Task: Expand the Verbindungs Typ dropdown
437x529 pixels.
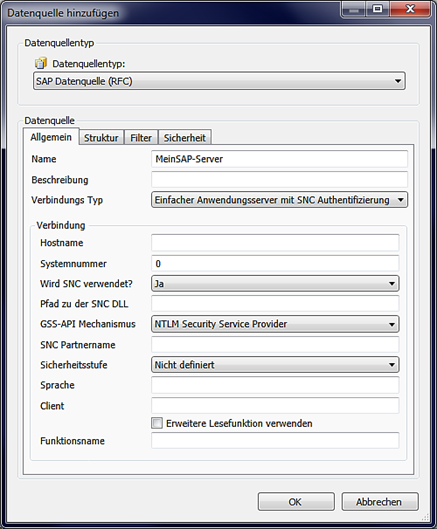Action: click(279, 200)
